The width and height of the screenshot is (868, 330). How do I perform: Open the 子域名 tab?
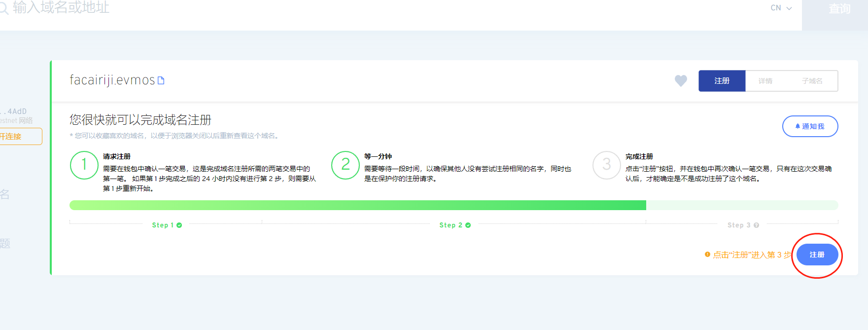click(x=812, y=81)
